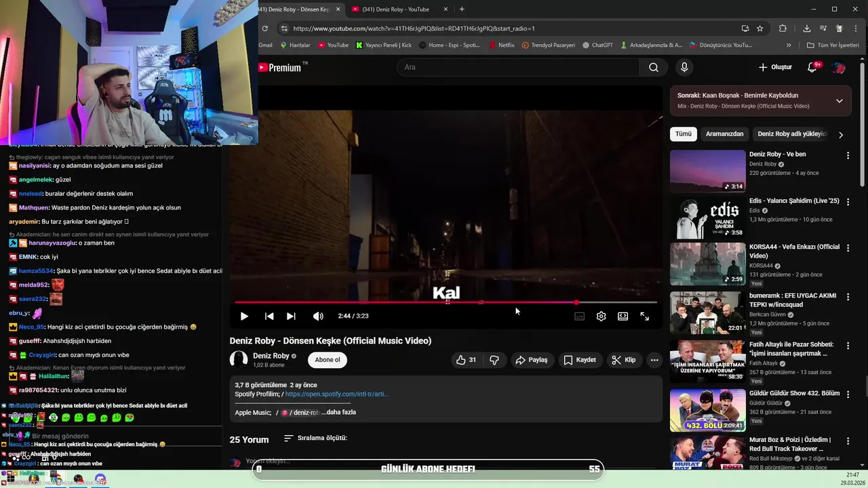The image size is (868, 488).
Task: Open Fatih Altaylı video thumbnail
Action: click(707, 362)
